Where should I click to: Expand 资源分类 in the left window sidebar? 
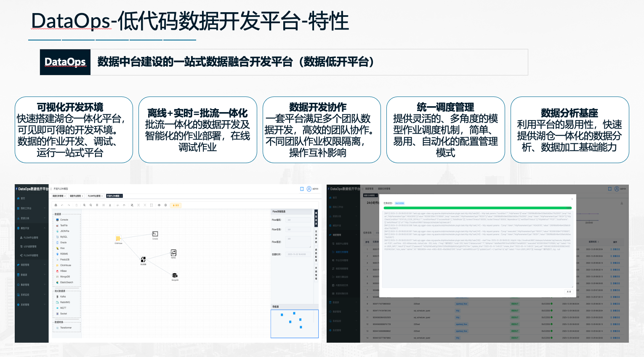click(x=32, y=218)
